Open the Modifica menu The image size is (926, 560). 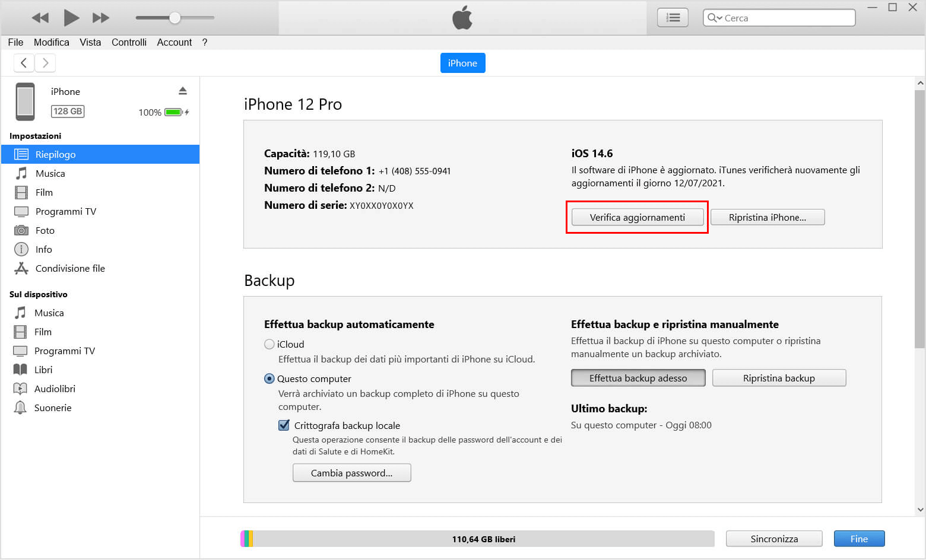coord(52,42)
